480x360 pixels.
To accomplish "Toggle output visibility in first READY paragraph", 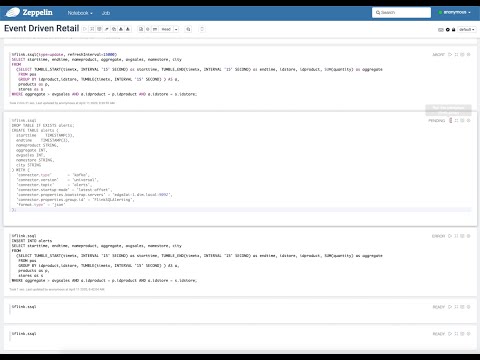I will pyautogui.click(x=462, y=307).
